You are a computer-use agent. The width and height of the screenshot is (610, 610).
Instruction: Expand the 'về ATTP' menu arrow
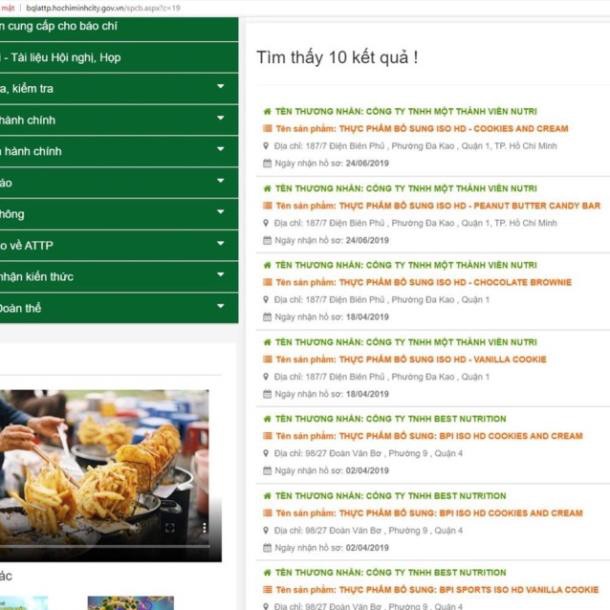(221, 243)
